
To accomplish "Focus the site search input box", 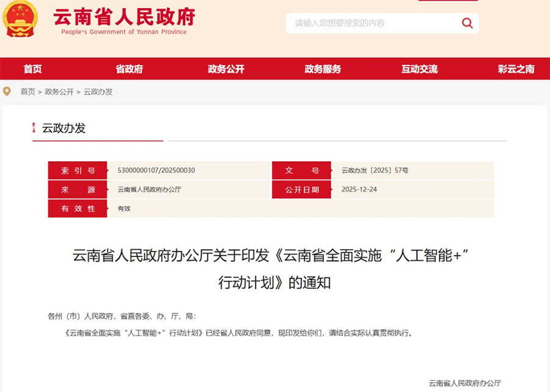I will click(373, 23).
